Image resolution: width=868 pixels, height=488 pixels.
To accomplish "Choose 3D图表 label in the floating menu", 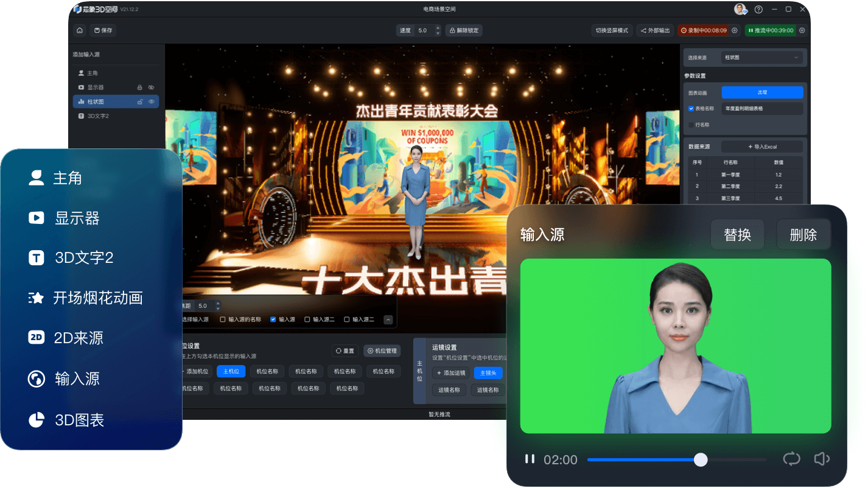I will point(80,420).
